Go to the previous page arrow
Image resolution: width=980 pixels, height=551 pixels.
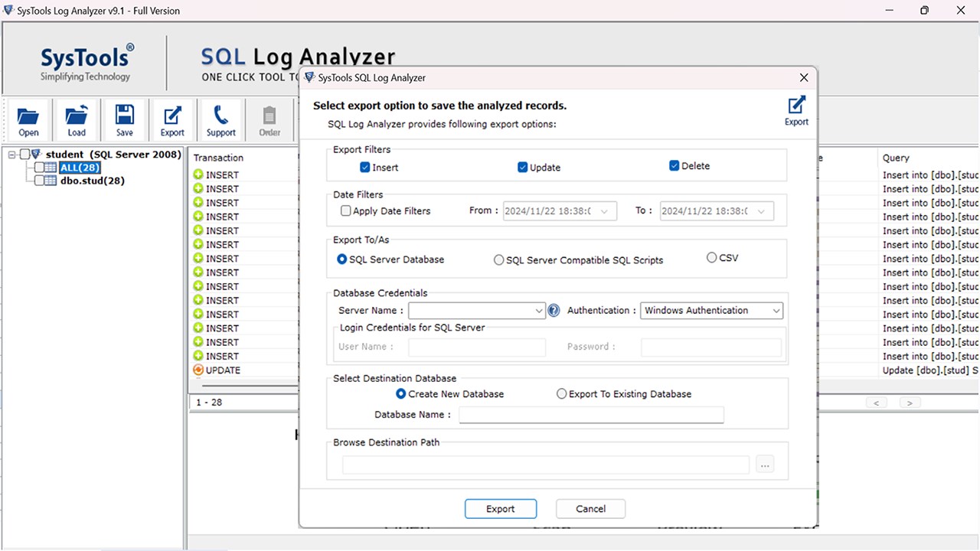(876, 403)
